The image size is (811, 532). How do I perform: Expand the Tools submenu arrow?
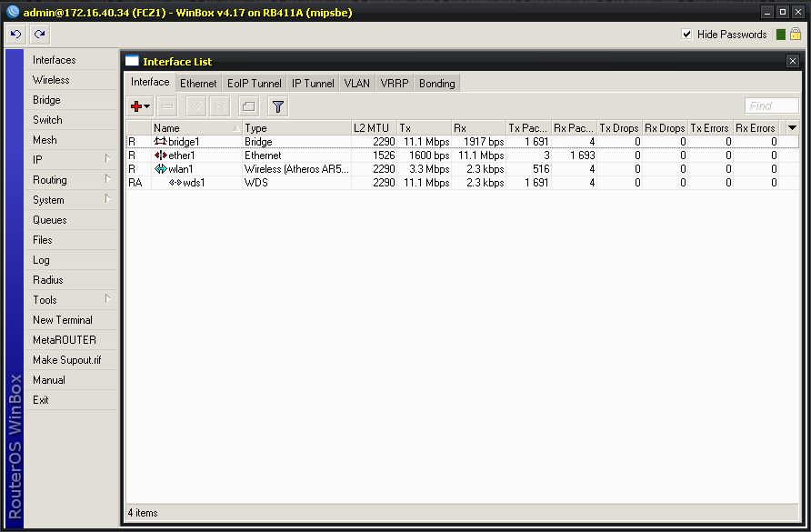(x=107, y=298)
